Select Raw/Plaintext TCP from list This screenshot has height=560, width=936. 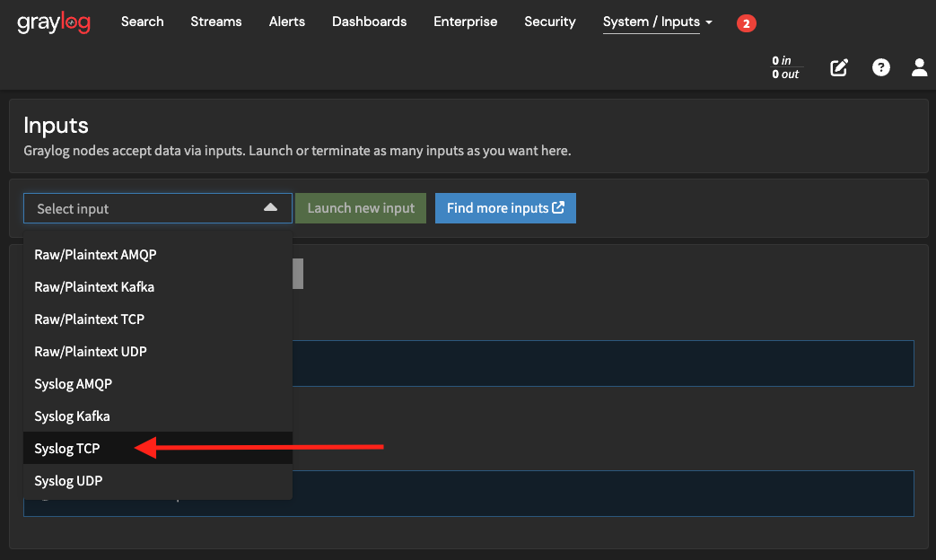tap(158, 319)
